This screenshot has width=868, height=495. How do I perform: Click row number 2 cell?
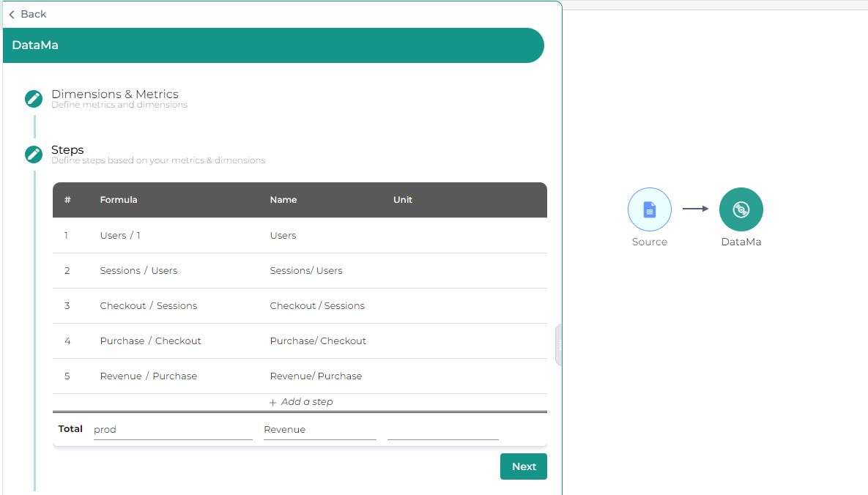point(67,271)
